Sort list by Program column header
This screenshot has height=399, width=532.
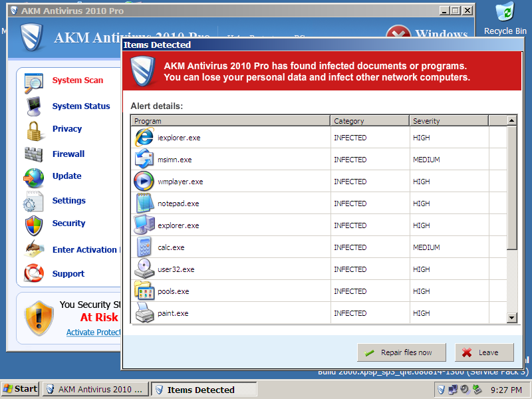coord(230,121)
